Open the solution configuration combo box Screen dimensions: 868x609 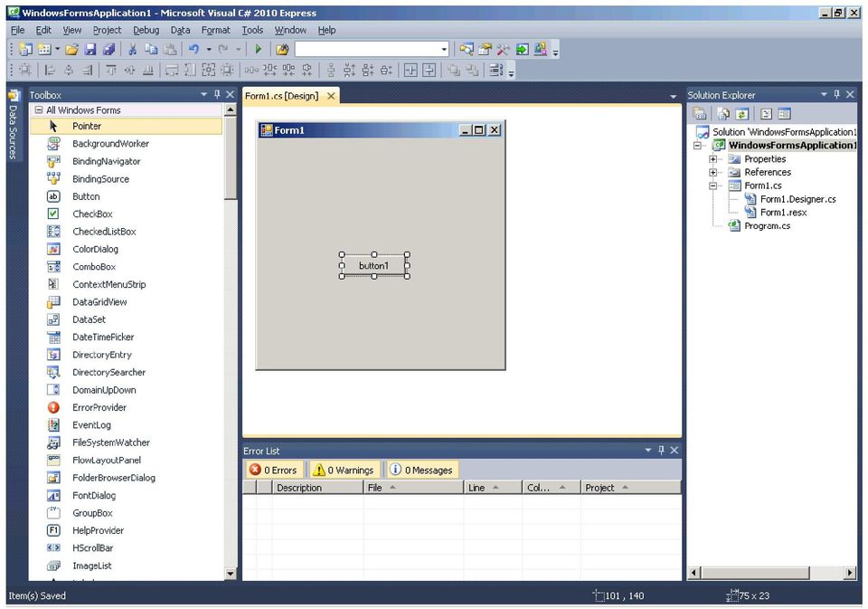tap(372, 50)
